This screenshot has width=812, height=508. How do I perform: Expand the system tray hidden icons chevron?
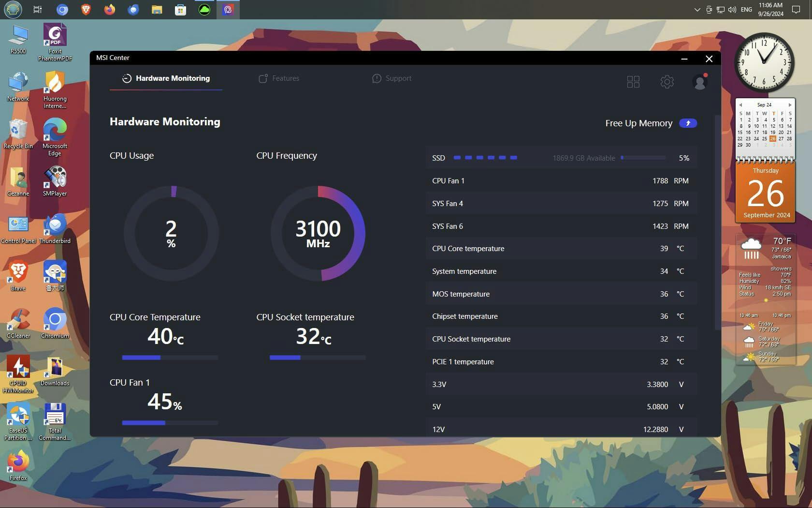pyautogui.click(x=697, y=10)
